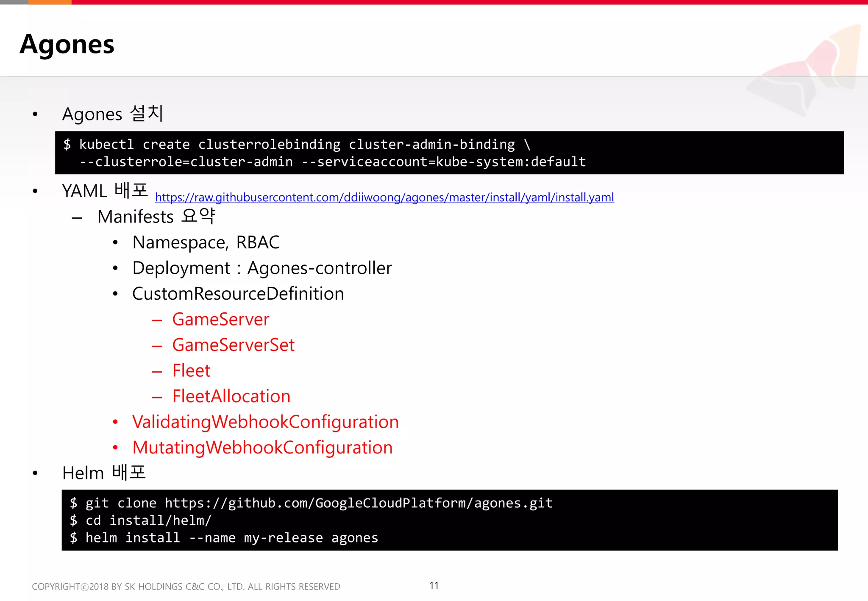The width and height of the screenshot is (868, 601).
Task: Select the FleetAllocation list item
Action: (231, 396)
